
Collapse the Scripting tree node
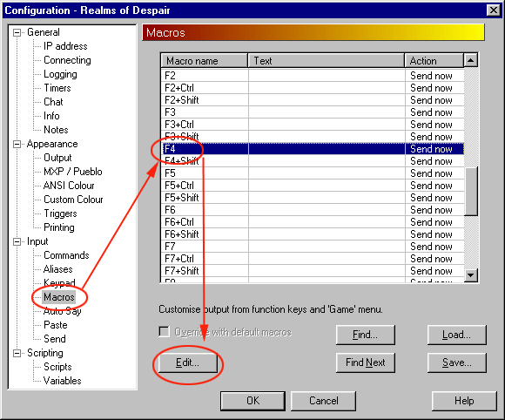[x=17, y=353]
